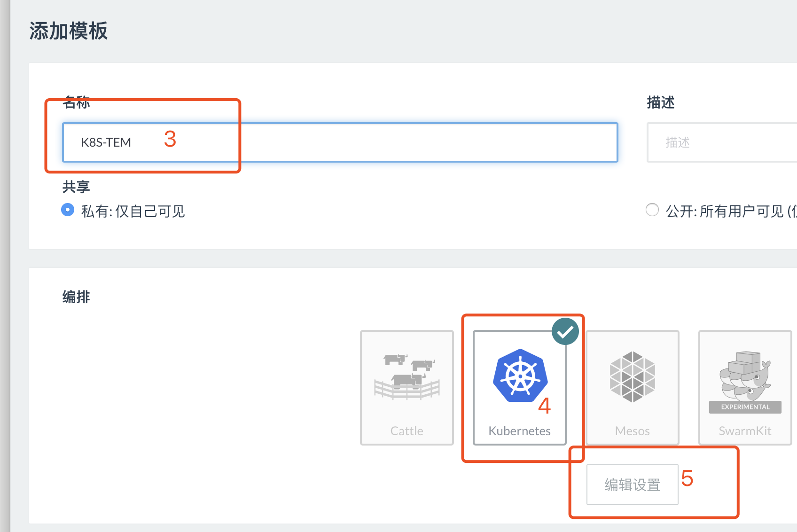Screen dimensions: 797x532
Task: Click the Kubernetes ship-wheel logo
Action: (519, 376)
